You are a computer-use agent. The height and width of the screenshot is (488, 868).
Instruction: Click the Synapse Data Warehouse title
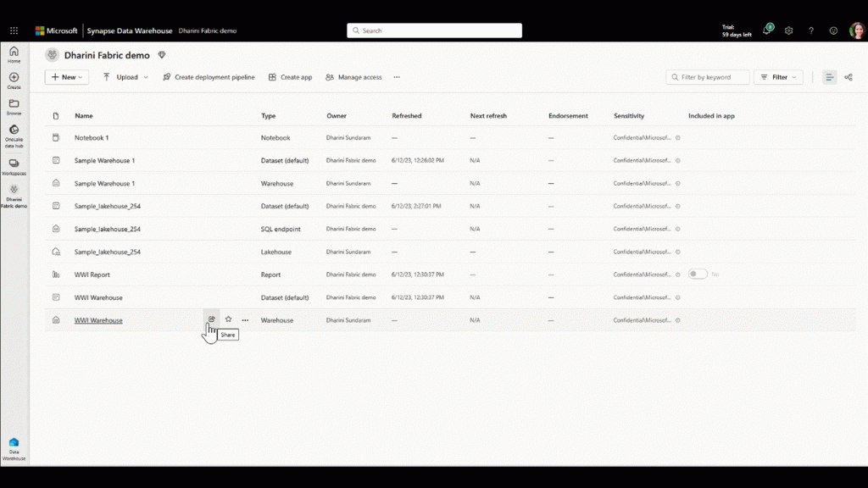130,31
